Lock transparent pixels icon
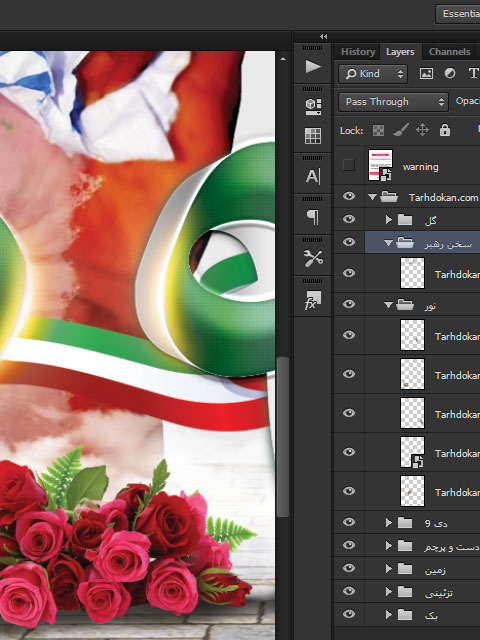 coord(378,131)
